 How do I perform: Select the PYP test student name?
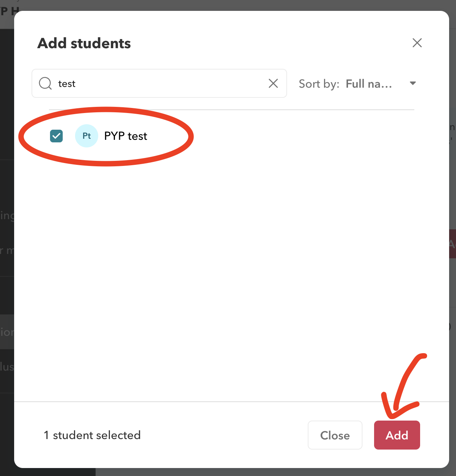tap(125, 136)
